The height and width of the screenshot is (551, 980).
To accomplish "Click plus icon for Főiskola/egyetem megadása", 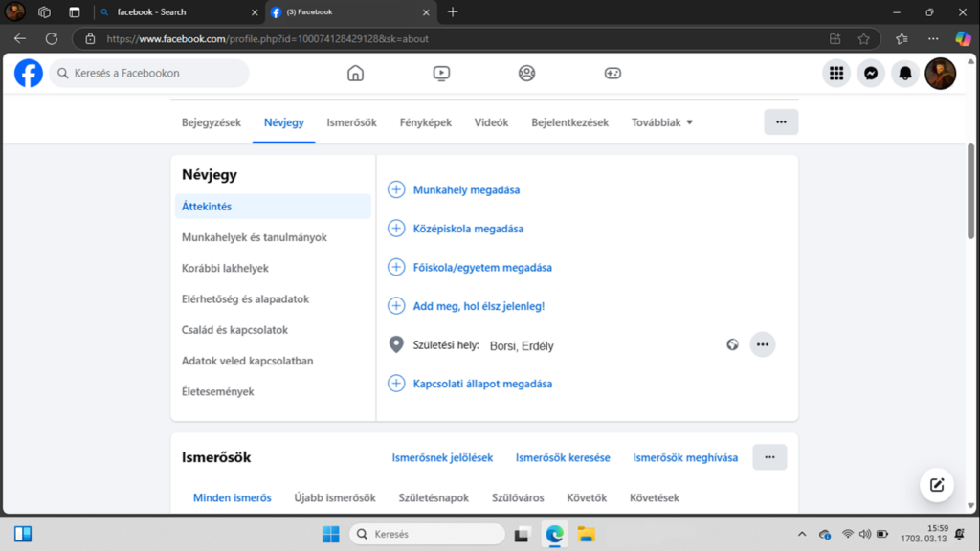I will click(396, 267).
